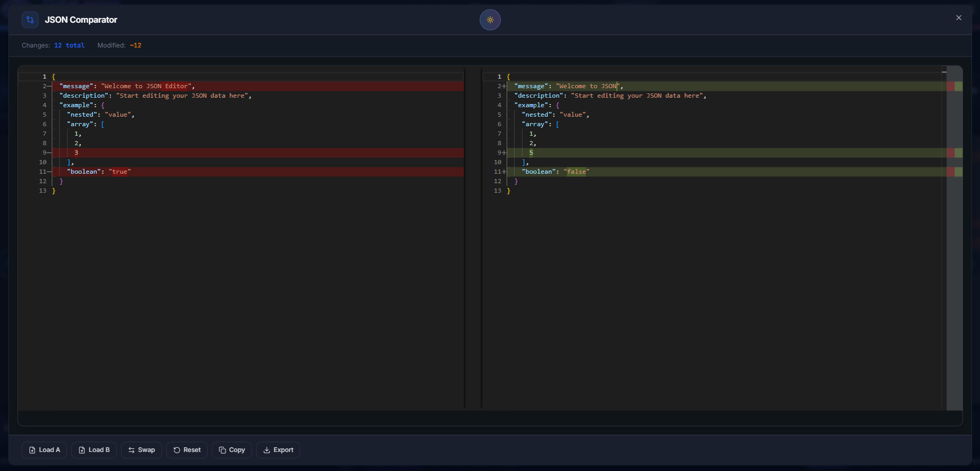Swap the two JSON panes
This screenshot has height=471, width=980.
142,450
